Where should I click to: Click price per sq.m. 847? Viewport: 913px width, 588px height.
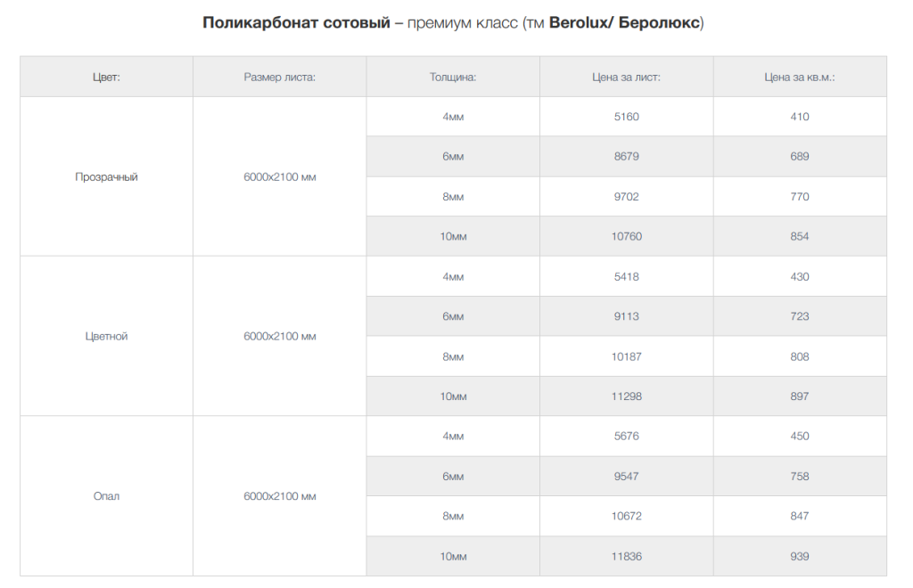pos(799,516)
